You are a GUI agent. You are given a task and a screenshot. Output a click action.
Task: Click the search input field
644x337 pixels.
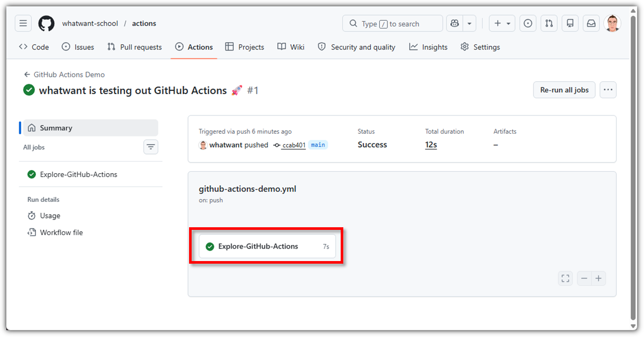pyautogui.click(x=393, y=23)
